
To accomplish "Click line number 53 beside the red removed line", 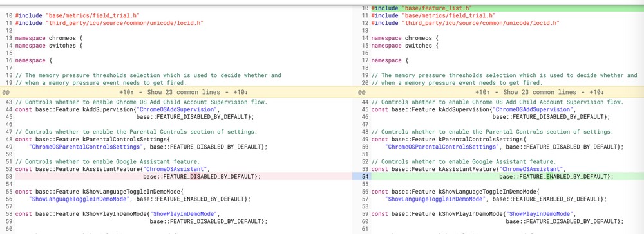I will click(10, 177).
